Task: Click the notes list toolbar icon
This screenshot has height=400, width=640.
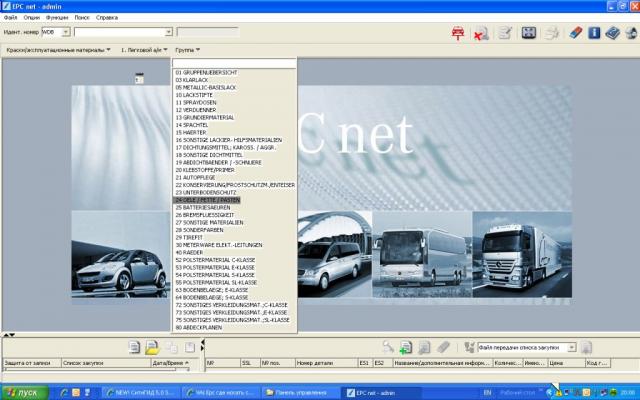Action: pyautogui.click(x=505, y=33)
